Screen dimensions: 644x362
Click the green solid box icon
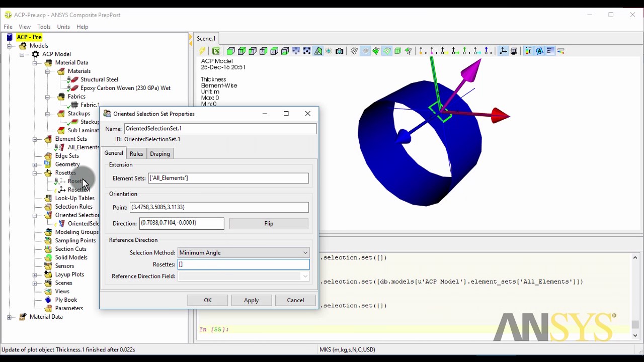tap(397, 51)
